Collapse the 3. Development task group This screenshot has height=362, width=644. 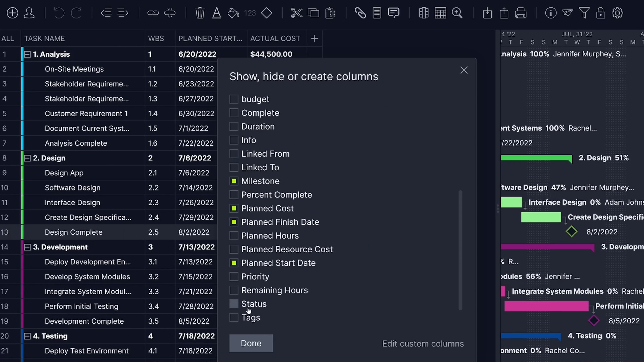tap(27, 247)
